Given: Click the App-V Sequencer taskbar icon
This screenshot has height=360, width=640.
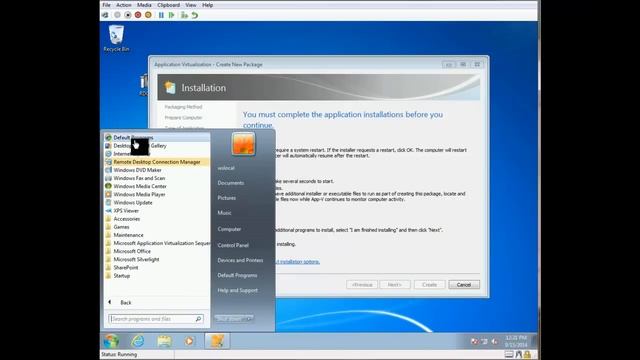Looking at the screenshot, I should (x=217, y=341).
